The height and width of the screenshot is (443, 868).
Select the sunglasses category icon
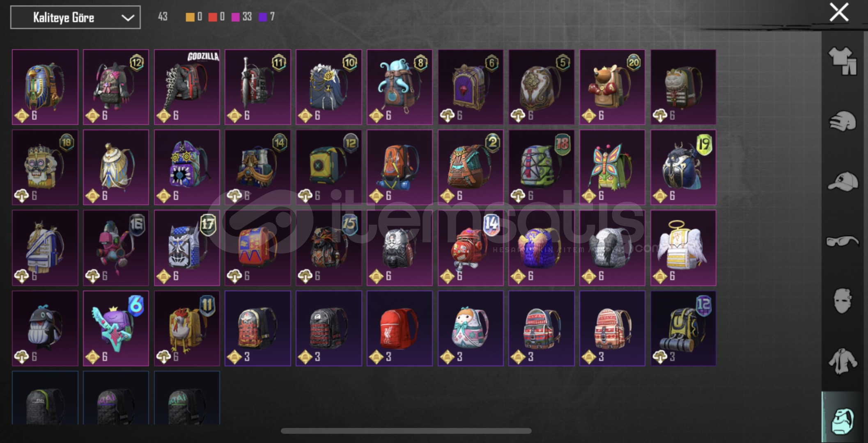click(x=842, y=241)
